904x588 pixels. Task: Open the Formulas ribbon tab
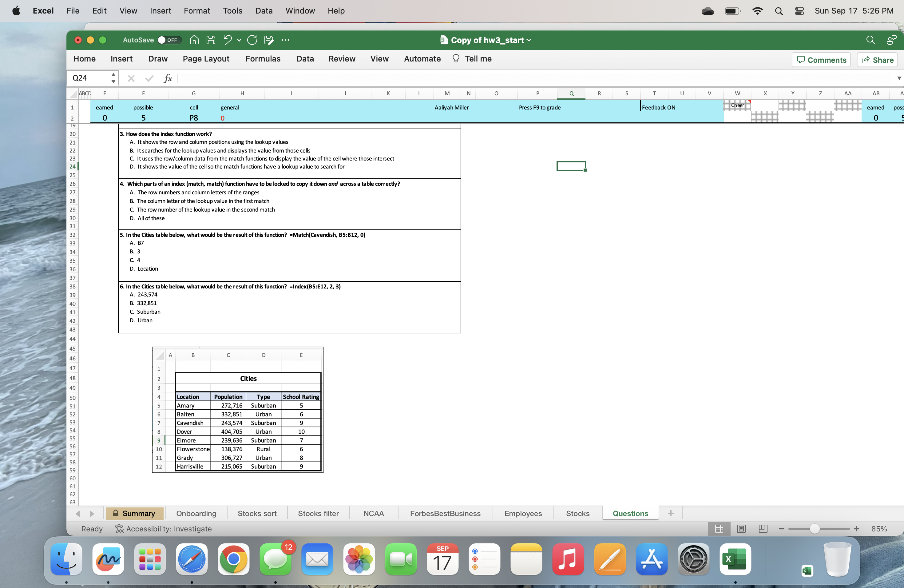tap(263, 59)
